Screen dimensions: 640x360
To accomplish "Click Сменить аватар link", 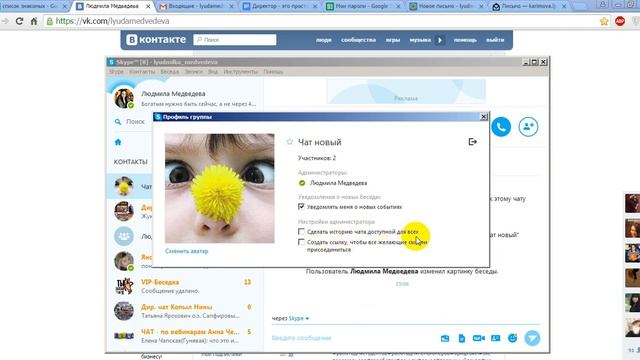I will tap(187, 251).
